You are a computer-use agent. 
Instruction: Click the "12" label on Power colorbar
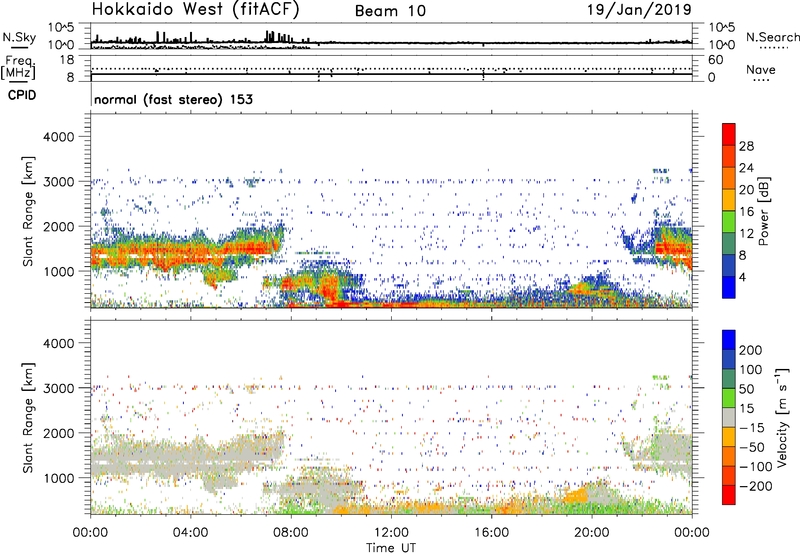coord(746,234)
